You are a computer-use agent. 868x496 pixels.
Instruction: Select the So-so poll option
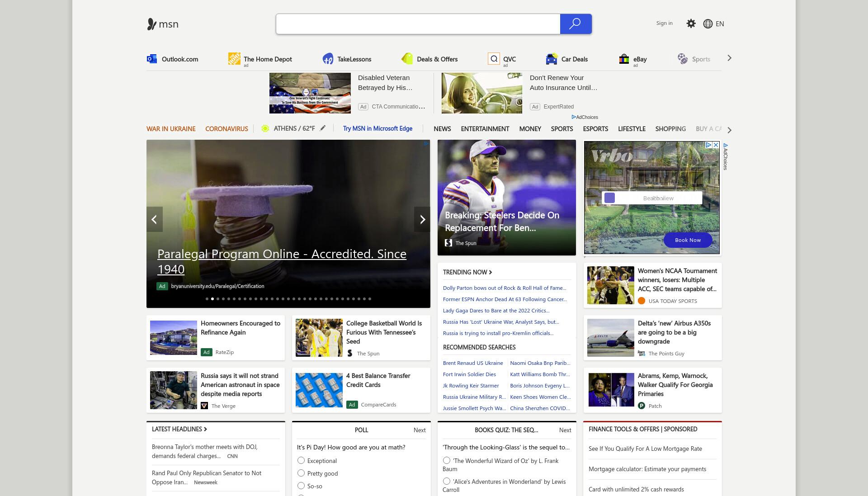coord(301,486)
